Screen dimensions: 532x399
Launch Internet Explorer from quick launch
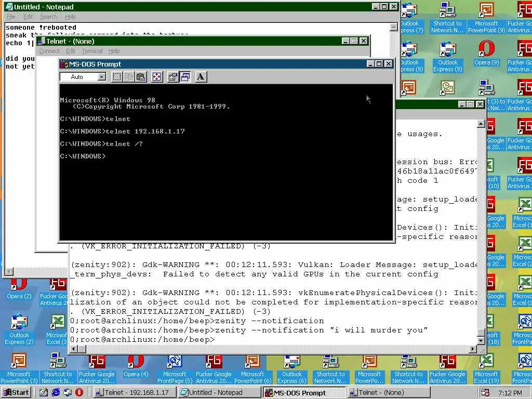point(56,393)
